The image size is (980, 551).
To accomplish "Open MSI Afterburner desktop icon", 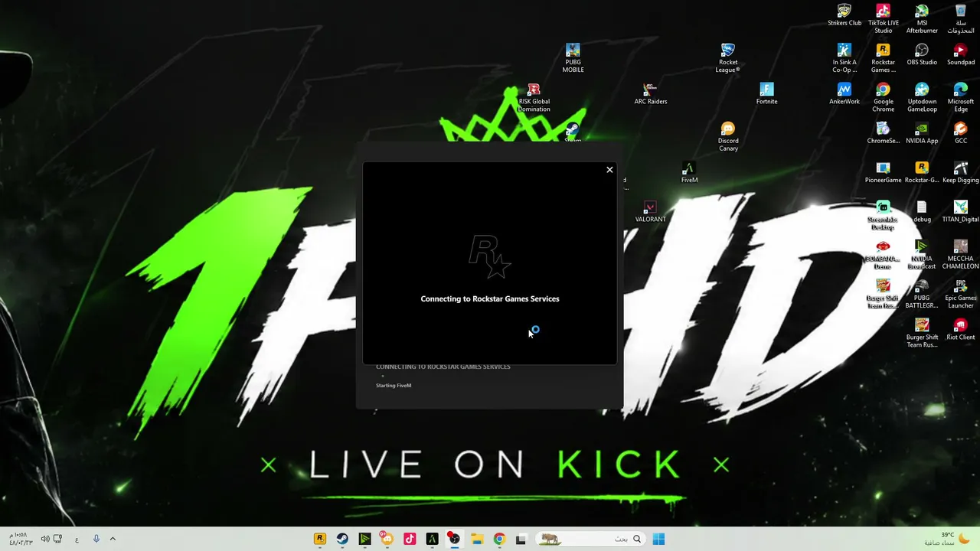I will 922,19.
